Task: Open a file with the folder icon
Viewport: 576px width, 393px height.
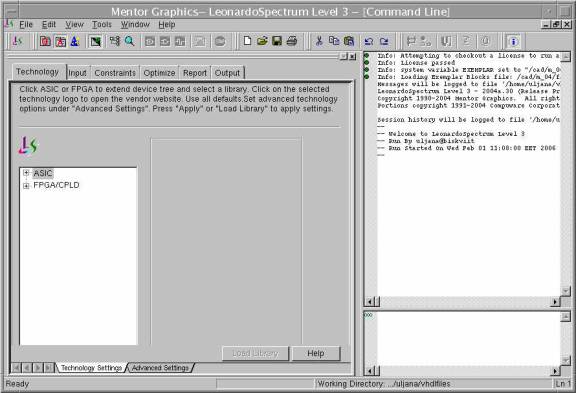Action: click(262, 41)
